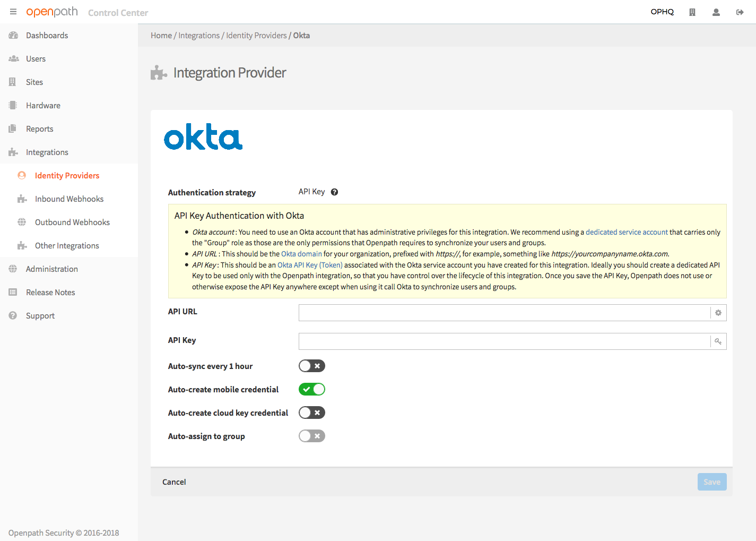
Task: Open the Okta domain link
Action: [301, 254]
